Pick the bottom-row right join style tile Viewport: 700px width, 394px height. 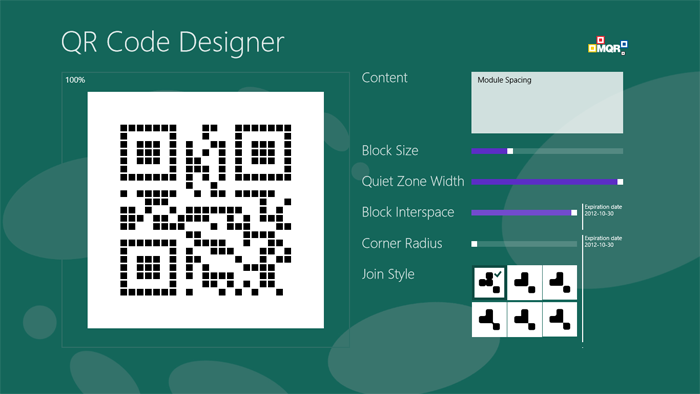point(560,319)
